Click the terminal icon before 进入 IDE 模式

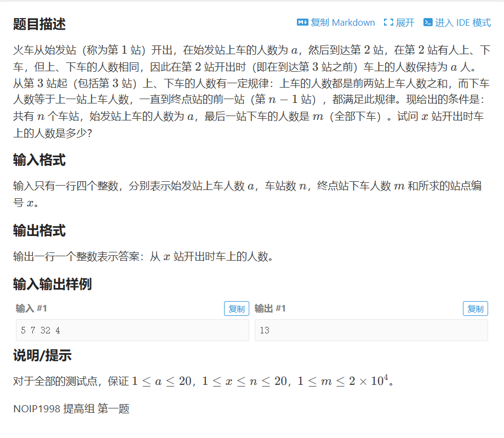point(427,22)
